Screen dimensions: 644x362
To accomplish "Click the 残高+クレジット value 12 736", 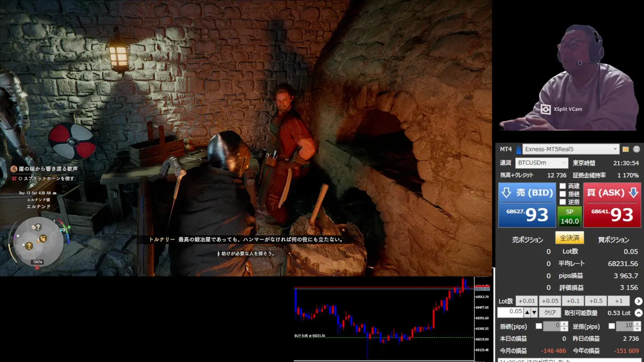I will click(557, 175).
